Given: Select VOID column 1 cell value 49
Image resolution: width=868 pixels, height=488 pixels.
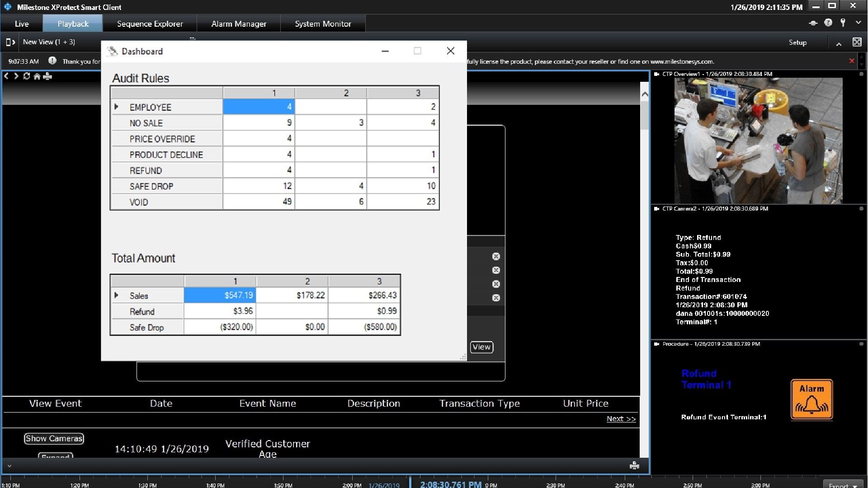Looking at the screenshot, I should (259, 202).
